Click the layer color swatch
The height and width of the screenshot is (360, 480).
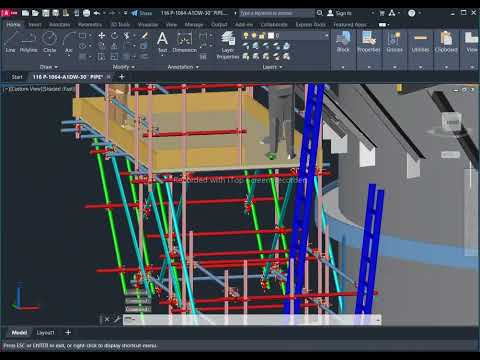tap(271, 35)
